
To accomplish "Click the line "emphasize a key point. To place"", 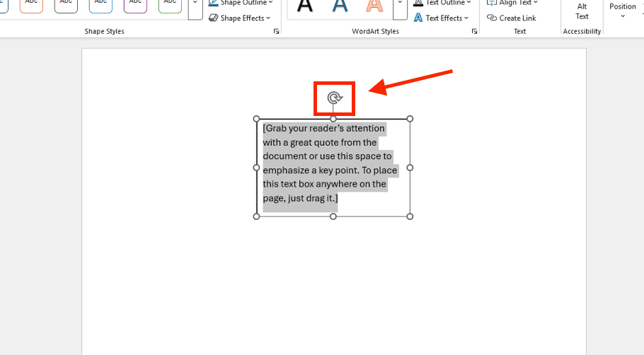I will coord(330,170).
